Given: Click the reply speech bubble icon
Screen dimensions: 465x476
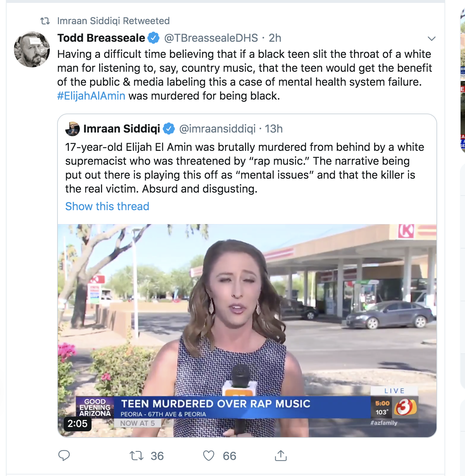Looking at the screenshot, I should 64,455.
